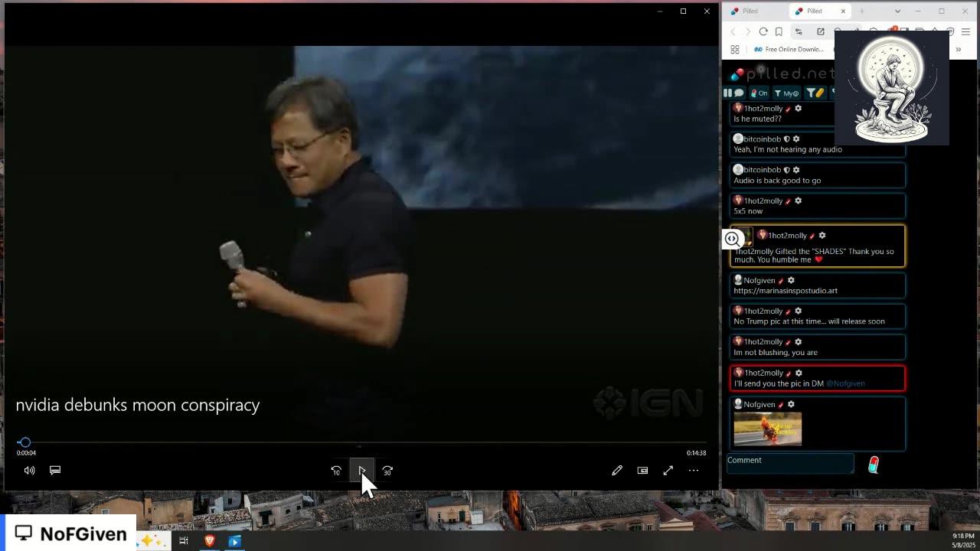Open settings gear on Nofgiven image message
This screenshot has width=980, height=551.
pyautogui.click(x=791, y=405)
